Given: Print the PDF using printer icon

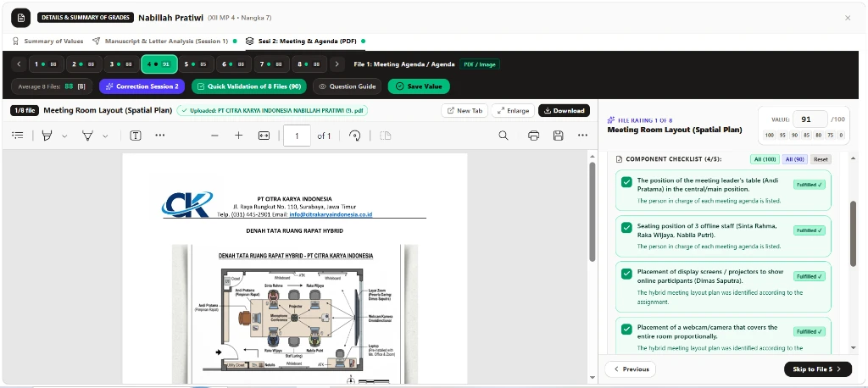Looking at the screenshot, I should pos(534,136).
